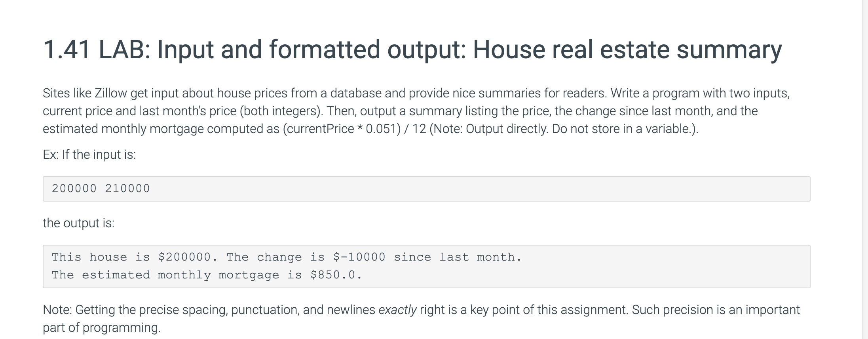Click the estimated monthly mortgage output line
868x339 pixels.
click(207, 275)
